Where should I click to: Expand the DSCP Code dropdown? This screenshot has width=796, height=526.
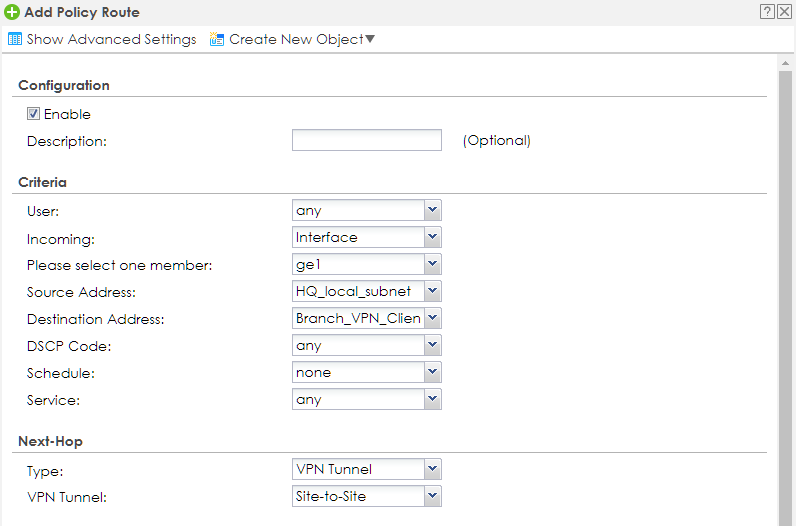coord(432,346)
